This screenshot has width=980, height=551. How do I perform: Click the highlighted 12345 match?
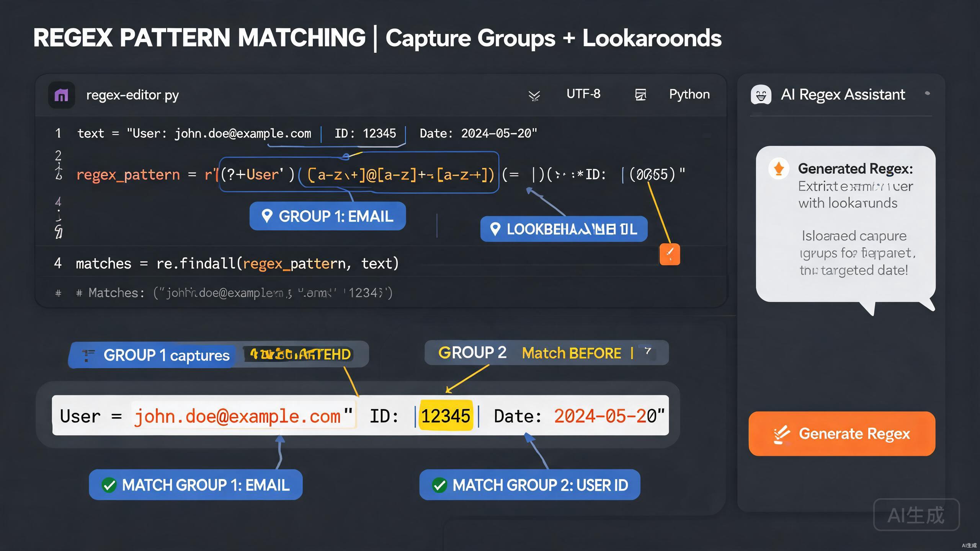pyautogui.click(x=446, y=416)
